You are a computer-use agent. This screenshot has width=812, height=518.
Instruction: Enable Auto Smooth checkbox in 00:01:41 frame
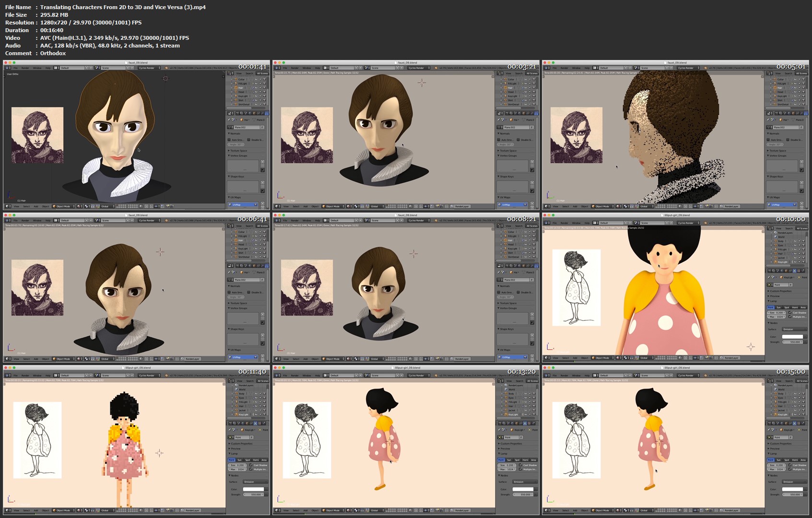tap(229, 140)
